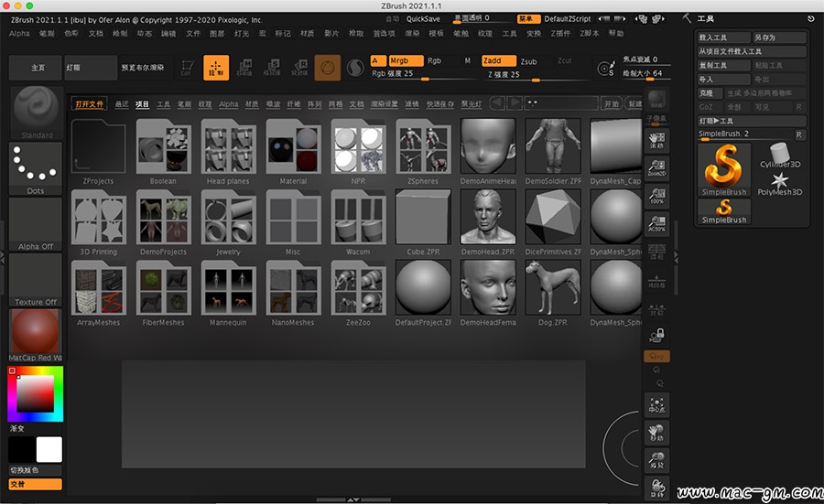Toggle the orange 交替 alternate button

click(x=35, y=484)
